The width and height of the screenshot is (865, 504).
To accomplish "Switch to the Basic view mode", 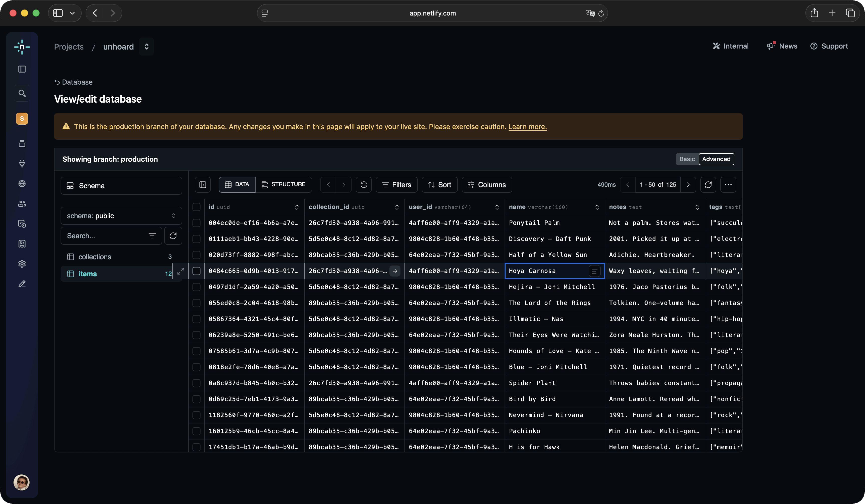I will click(687, 159).
